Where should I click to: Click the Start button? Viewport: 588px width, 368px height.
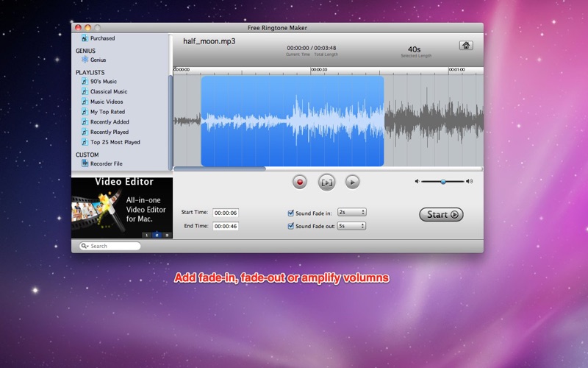tap(442, 214)
